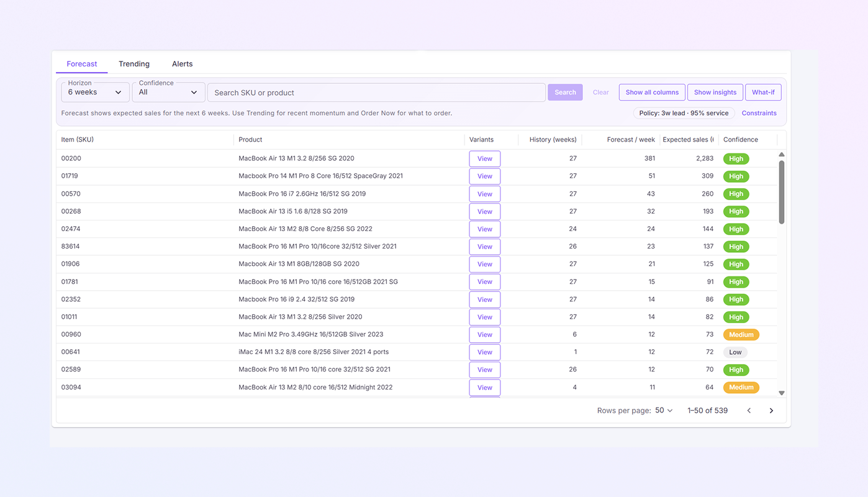The height and width of the screenshot is (497, 868).
Task: Switch to the Forecast tab
Action: [x=82, y=64]
